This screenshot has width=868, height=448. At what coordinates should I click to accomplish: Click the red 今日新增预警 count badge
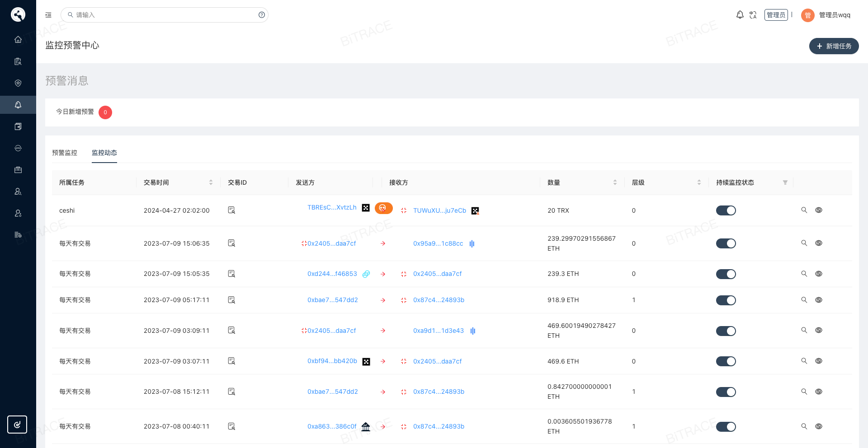[x=105, y=112]
